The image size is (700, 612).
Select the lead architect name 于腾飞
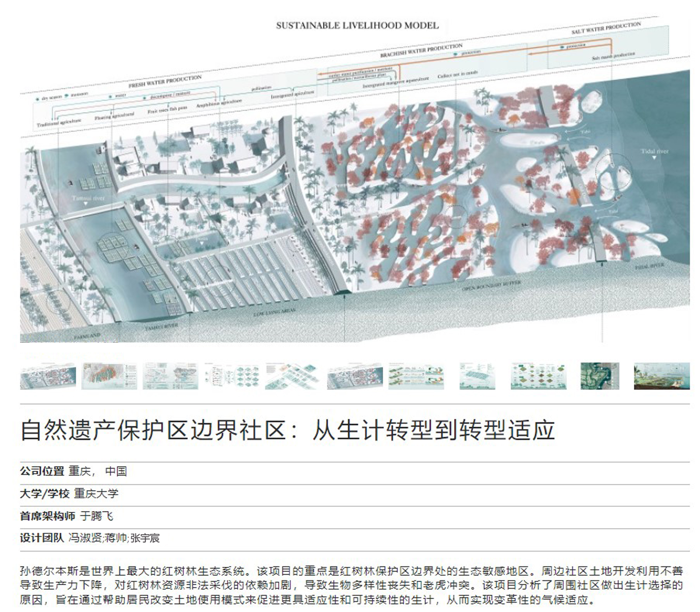click(x=97, y=516)
